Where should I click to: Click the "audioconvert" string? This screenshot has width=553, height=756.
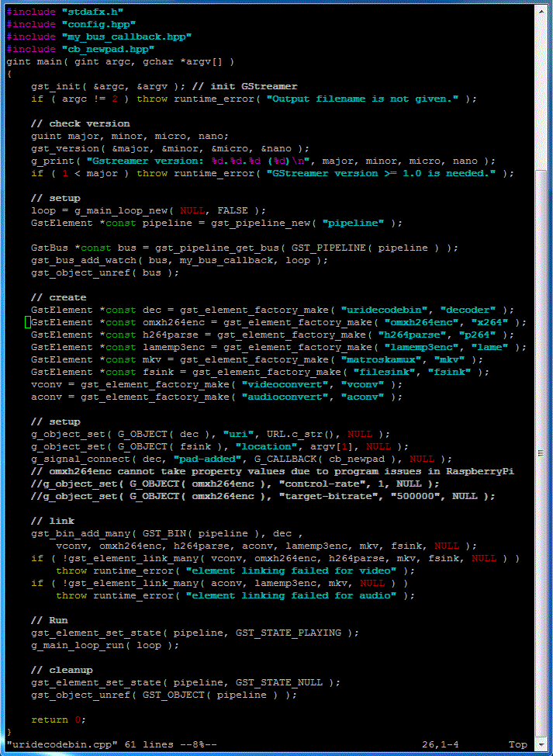(285, 397)
